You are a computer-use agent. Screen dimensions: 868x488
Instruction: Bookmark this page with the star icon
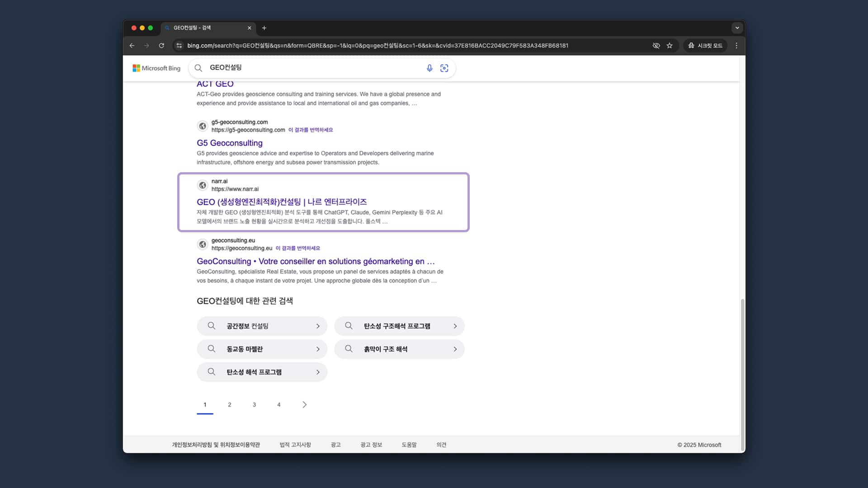pos(670,46)
